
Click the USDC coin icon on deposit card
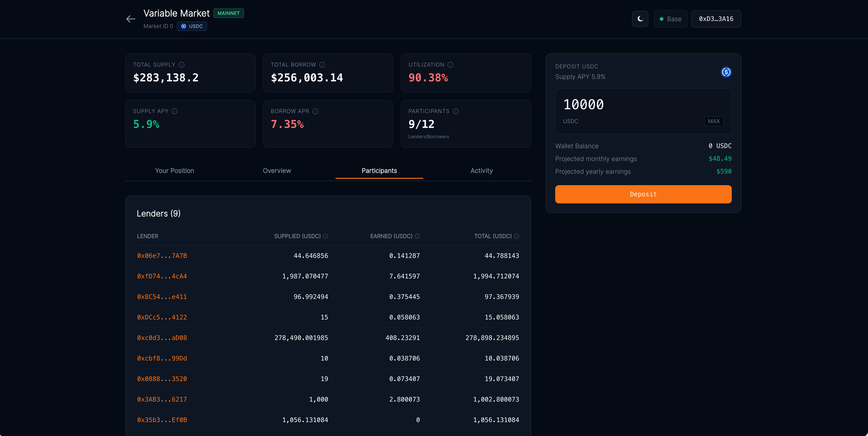pyautogui.click(x=727, y=72)
